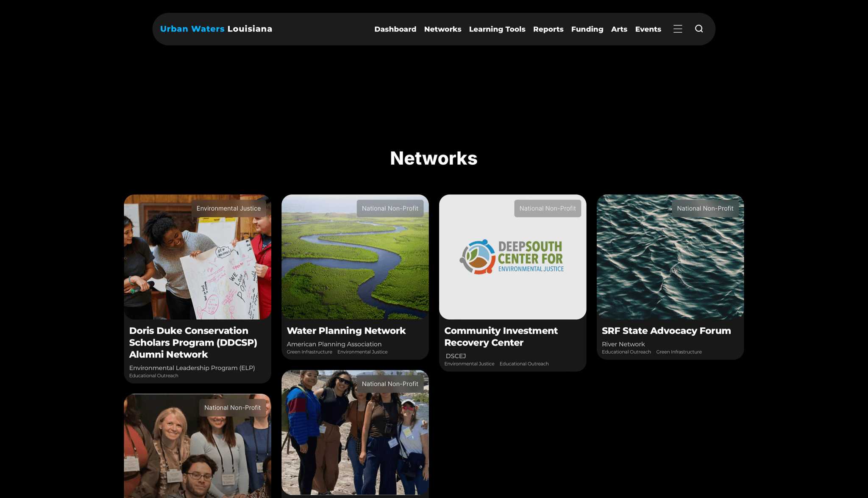Open the Doris Duke Conservation Scholars title
Image resolution: width=868 pixels, height=498 pixels.
(x=193, y=343)
